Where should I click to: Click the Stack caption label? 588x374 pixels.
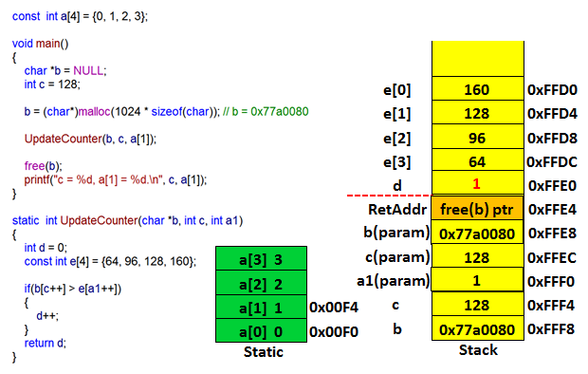(x=478, y=350)
